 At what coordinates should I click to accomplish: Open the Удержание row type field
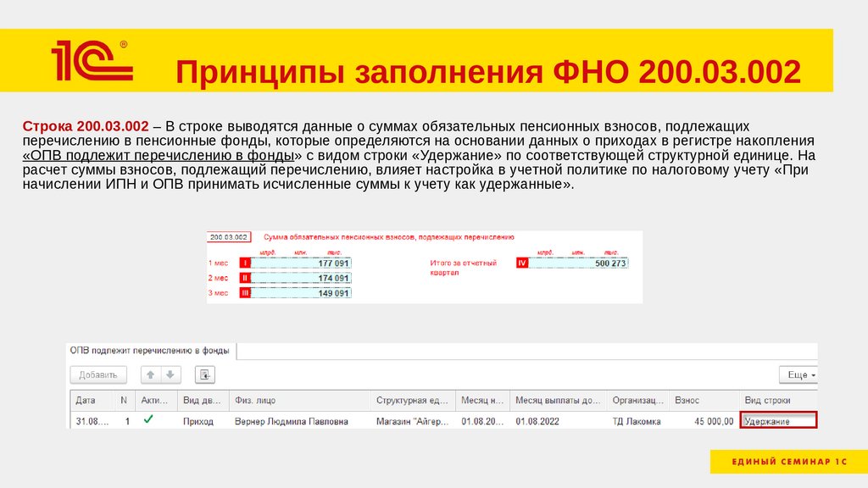coord(777,420)
